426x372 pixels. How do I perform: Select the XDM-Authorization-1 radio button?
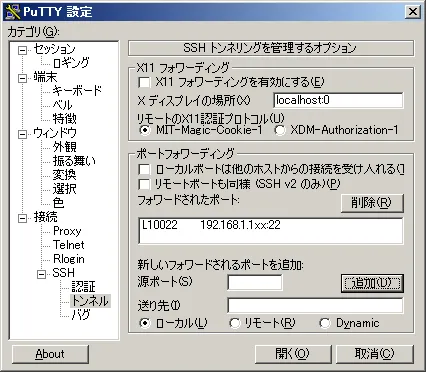280,130
